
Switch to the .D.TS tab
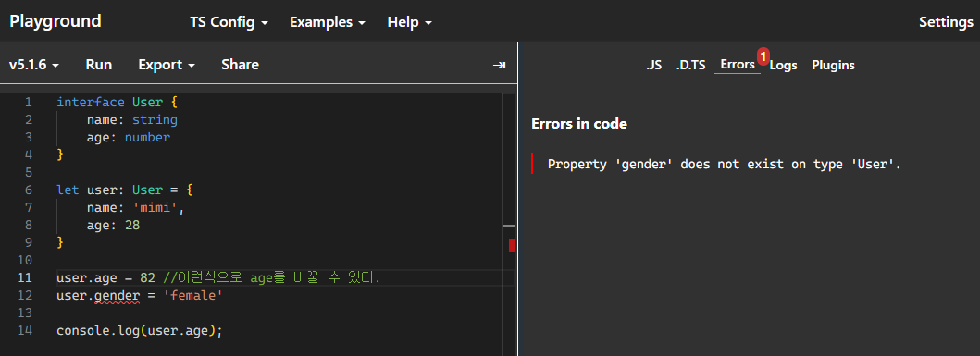click(x=690, y=65)
